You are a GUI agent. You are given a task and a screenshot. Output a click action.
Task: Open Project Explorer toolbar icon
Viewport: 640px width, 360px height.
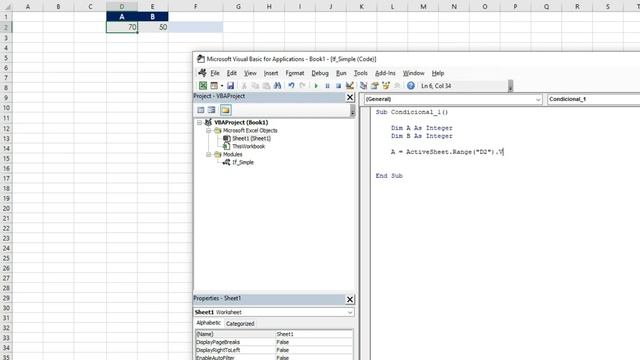point(363,86)
